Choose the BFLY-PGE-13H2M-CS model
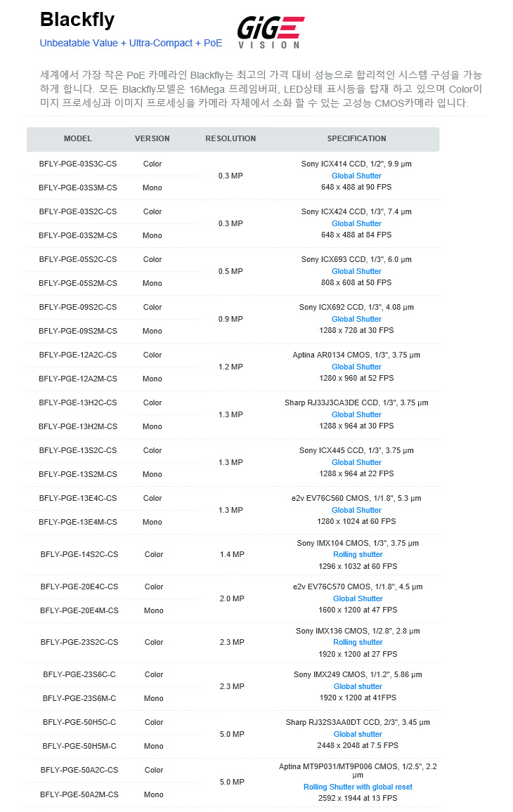This screenshot has height=812, width=513. click(78, 426)
